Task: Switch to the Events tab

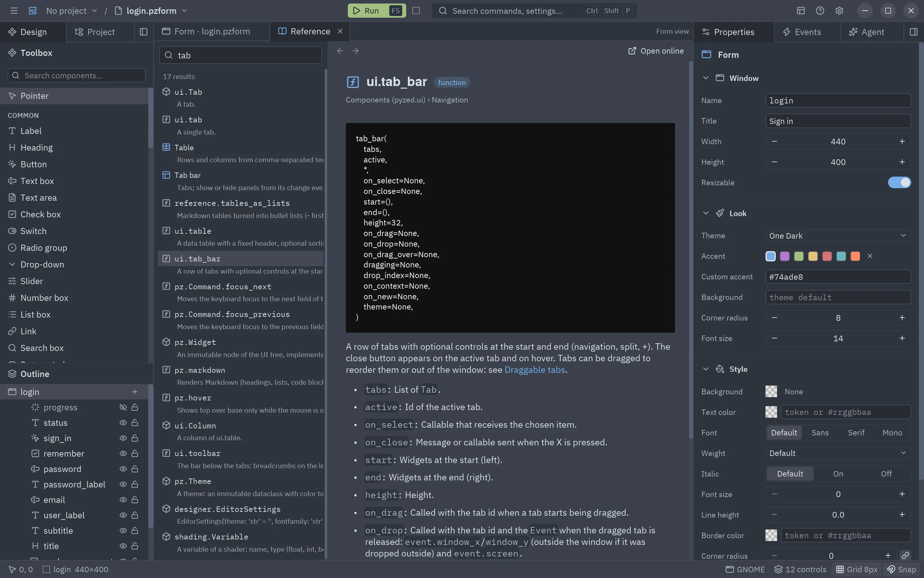Action: (807, 32)
